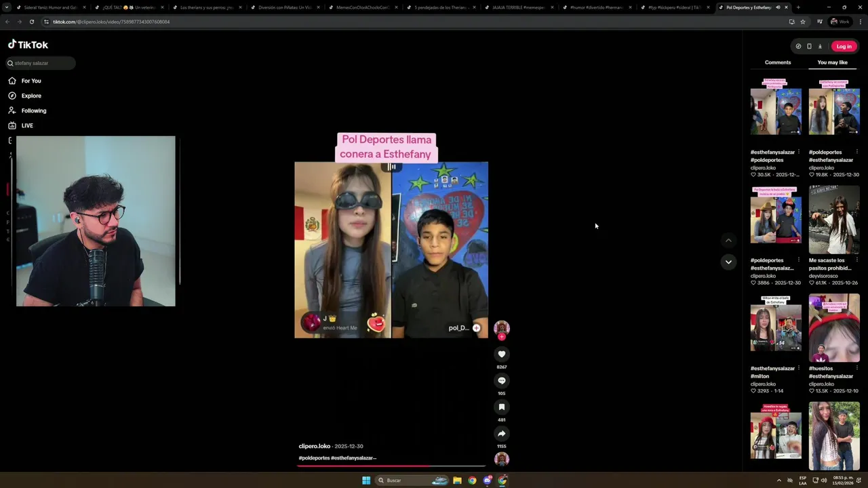Open more options for the #huesitos video
The width and height of the screenshot is (868, 488).
tap(857, 369)
